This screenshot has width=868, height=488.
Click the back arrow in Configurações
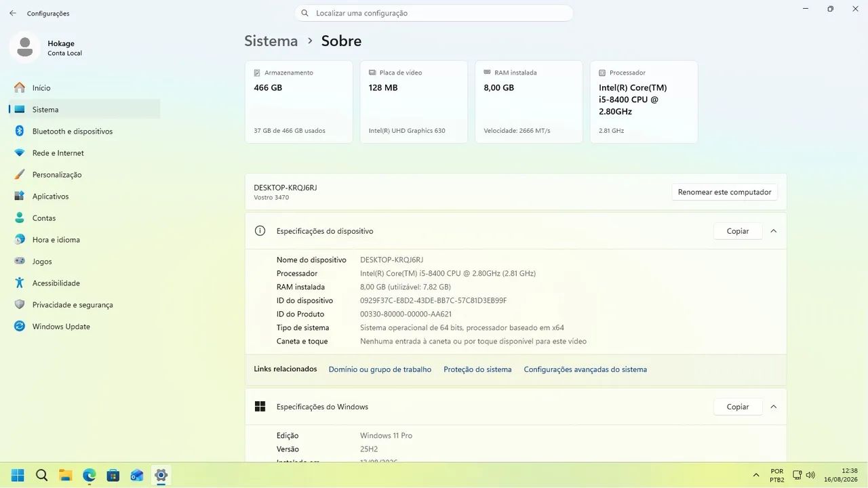pyautogui.click(x=13, y=13)
